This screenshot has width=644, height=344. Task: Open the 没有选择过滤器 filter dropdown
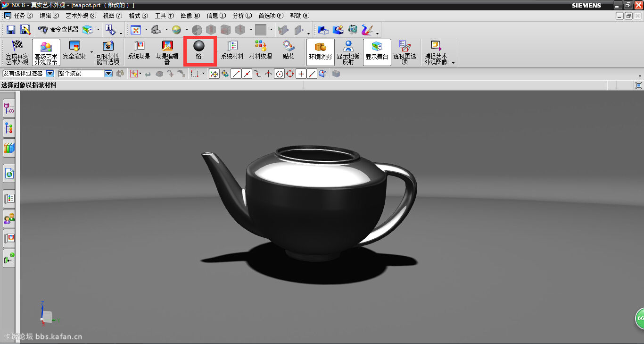click(x=50, y=74)
